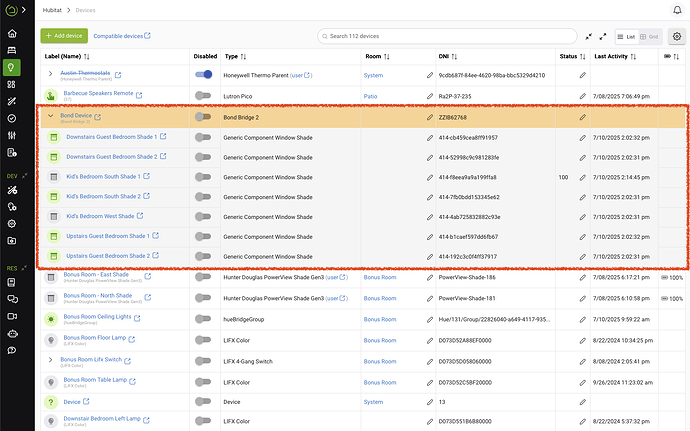
Task: Sort by the Last Activity column header
Action: (619, 57)
